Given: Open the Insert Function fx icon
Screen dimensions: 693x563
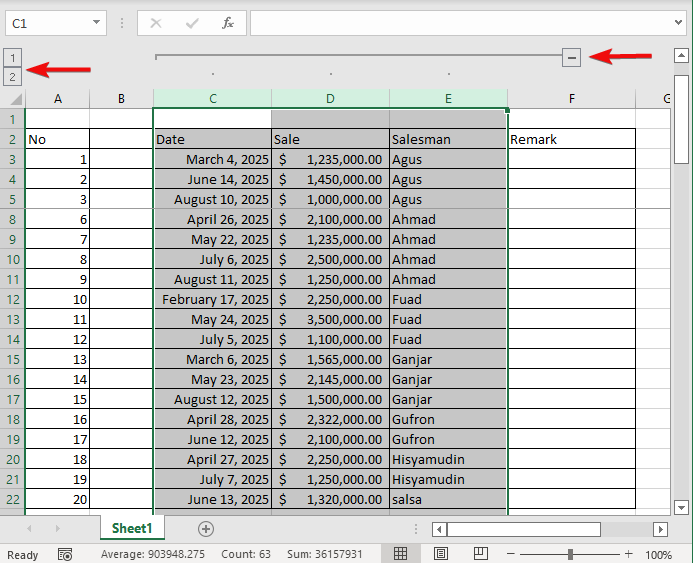Looking at the screenshot, I should pyautogui.click(x=228, y=23).
